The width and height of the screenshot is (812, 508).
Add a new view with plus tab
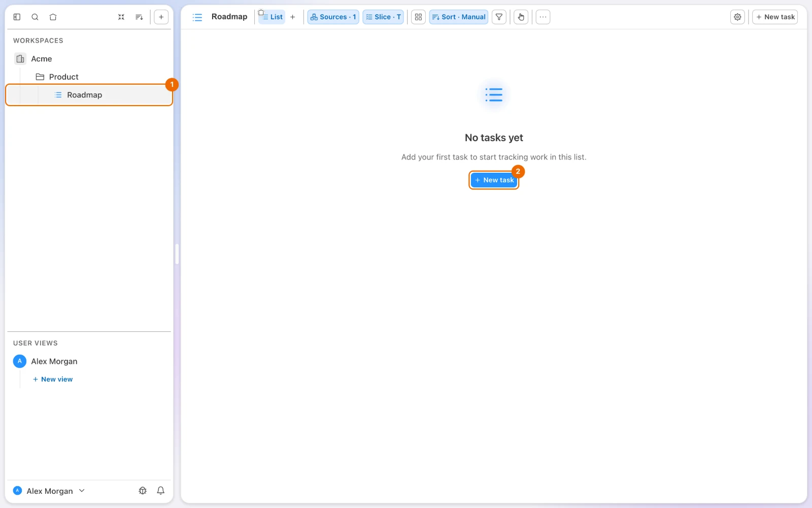(x=292, y=17)
